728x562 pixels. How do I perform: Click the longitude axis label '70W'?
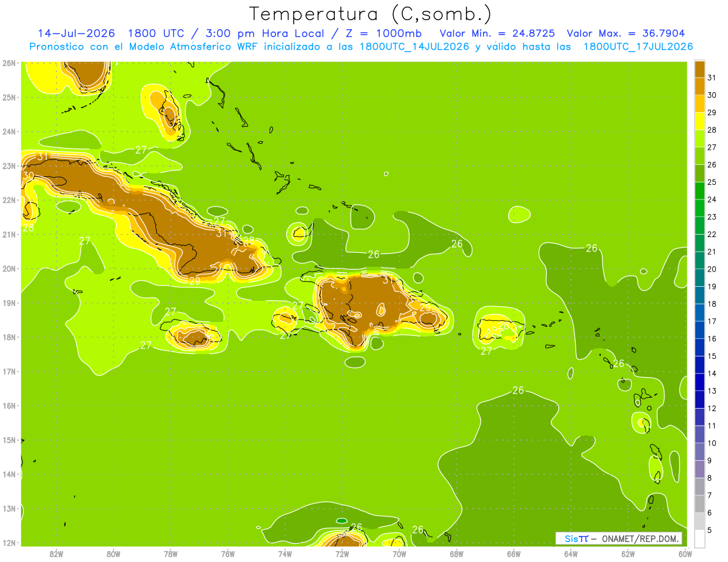pyautogui.click(x=399, y=554)
